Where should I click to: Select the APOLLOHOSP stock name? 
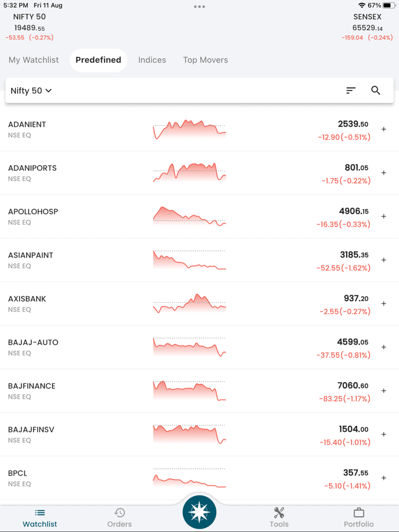(33, 212)
